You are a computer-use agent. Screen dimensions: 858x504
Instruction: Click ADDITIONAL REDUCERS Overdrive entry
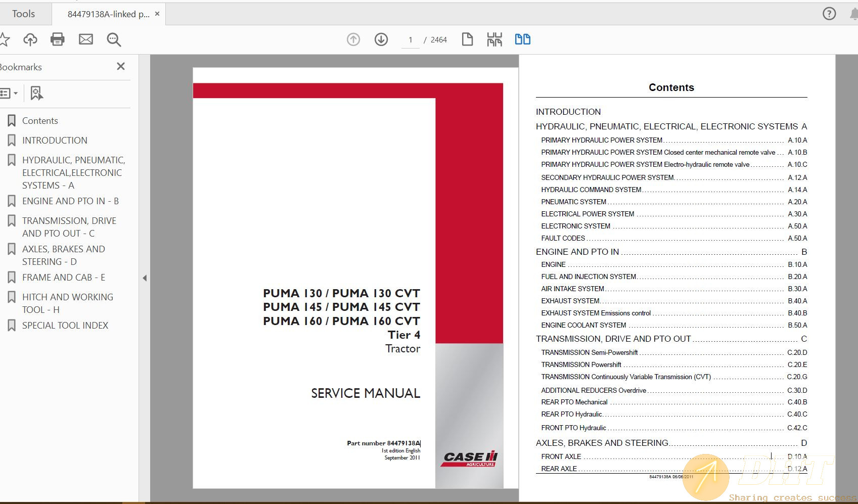(x=674, y=390)
